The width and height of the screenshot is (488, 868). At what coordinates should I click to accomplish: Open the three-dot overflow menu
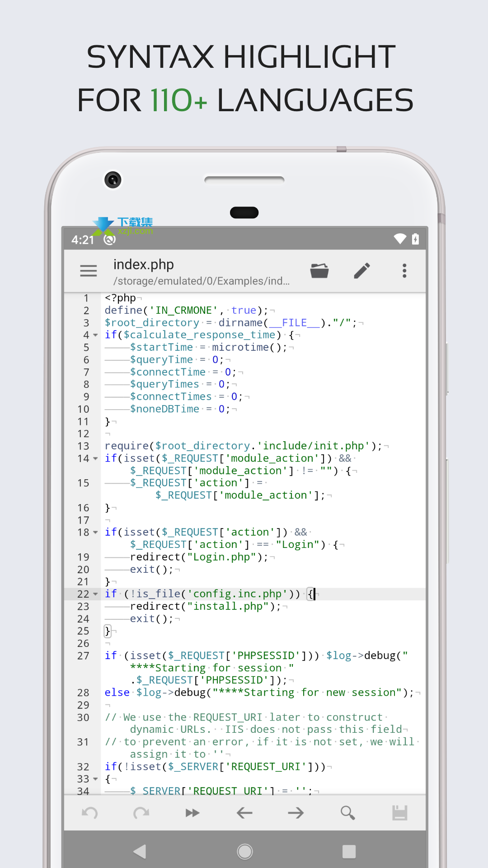pyautogui.click(x=404, y=270)
